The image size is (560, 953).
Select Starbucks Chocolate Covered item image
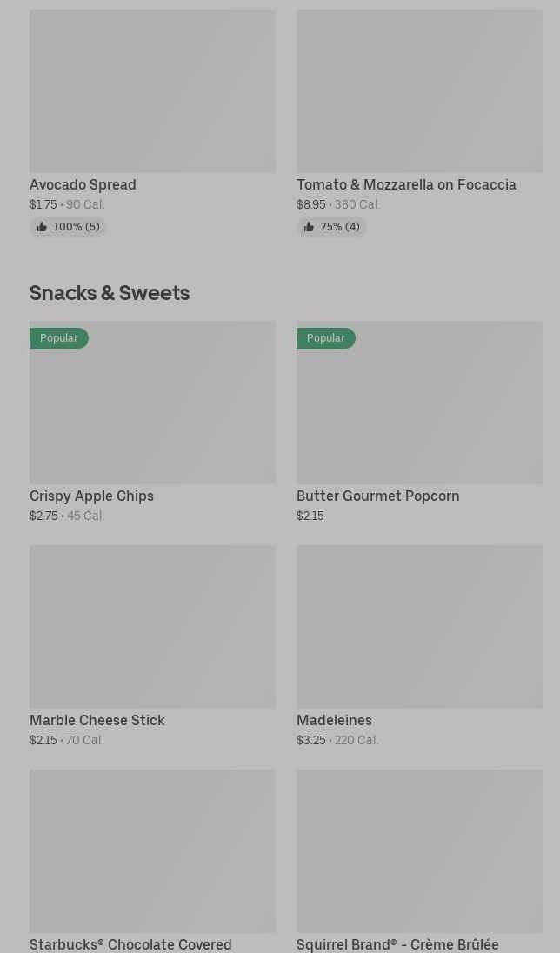pyautogui.click(x=152, y=850)
